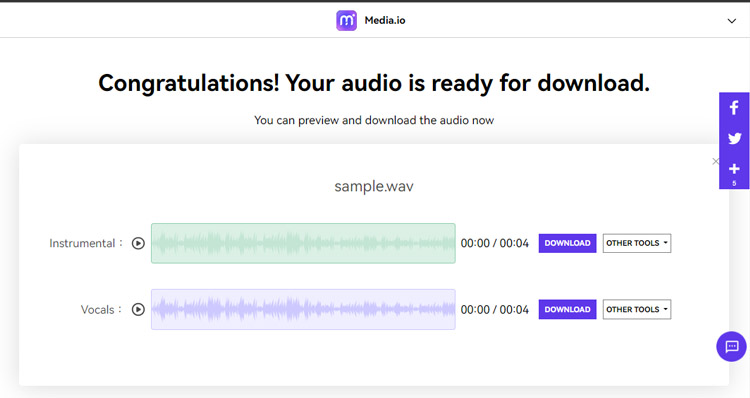
Task: Click the Instrumental time counter 00:00 / 00:04
Action: click(495, 243)
